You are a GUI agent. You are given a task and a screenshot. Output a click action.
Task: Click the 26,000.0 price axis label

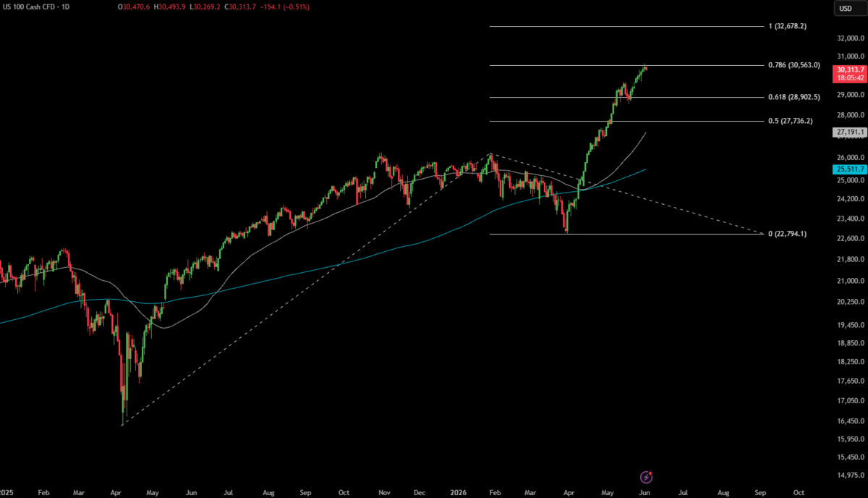851,157
